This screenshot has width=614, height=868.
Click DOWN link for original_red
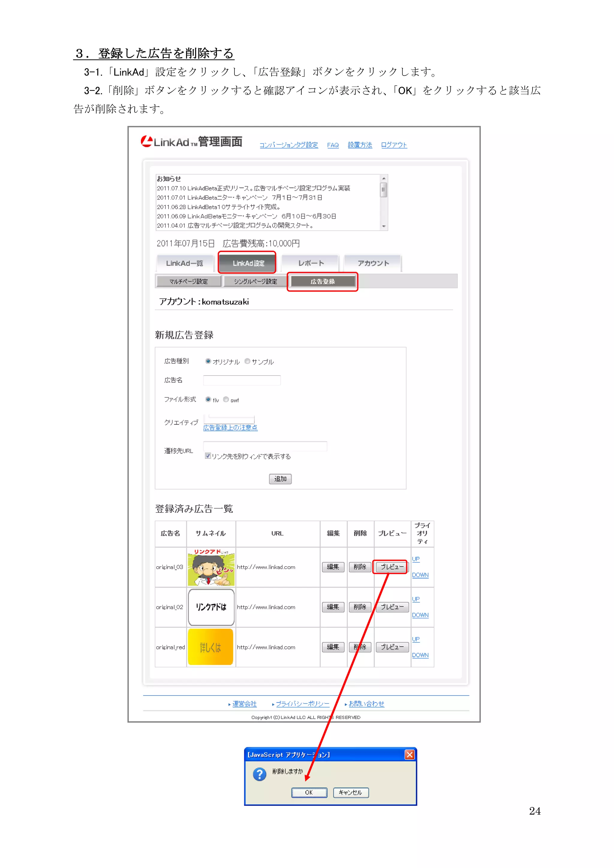click(420, 655)
